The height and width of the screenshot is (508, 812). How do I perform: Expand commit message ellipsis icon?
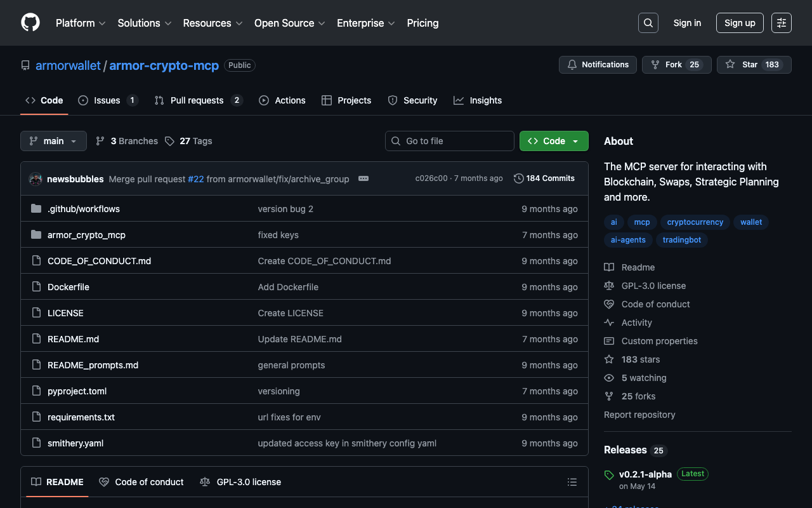[363, 178]
